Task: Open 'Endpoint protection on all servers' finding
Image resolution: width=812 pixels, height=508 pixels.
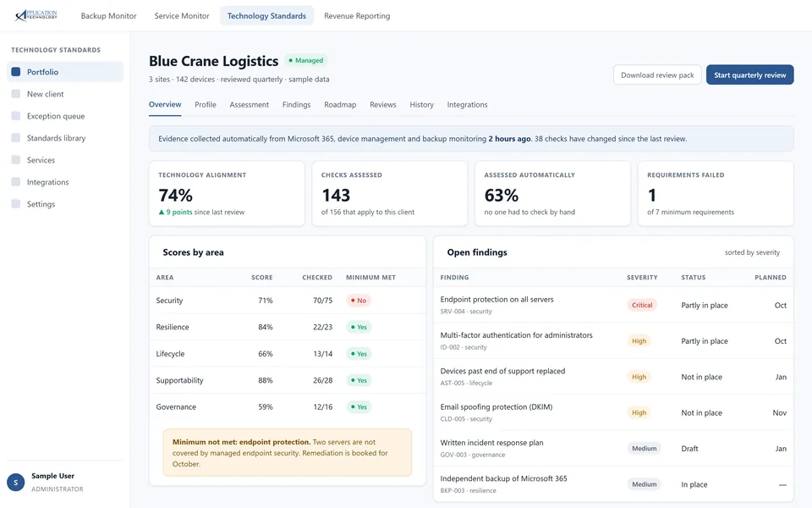Action: [613, 305]
